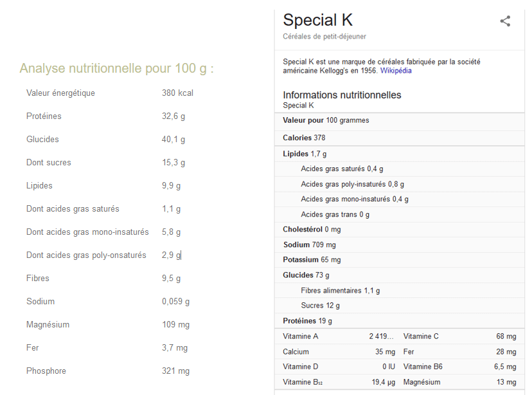The image size is (532, 395).
Task: Click the Lipides 1,7 g row
Action: [400, 154]
